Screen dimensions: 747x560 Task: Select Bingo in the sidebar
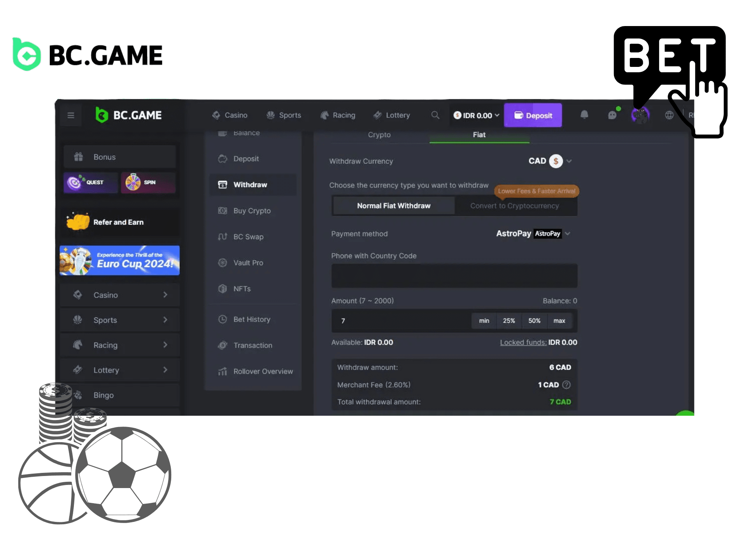click(x=120, y=395)
